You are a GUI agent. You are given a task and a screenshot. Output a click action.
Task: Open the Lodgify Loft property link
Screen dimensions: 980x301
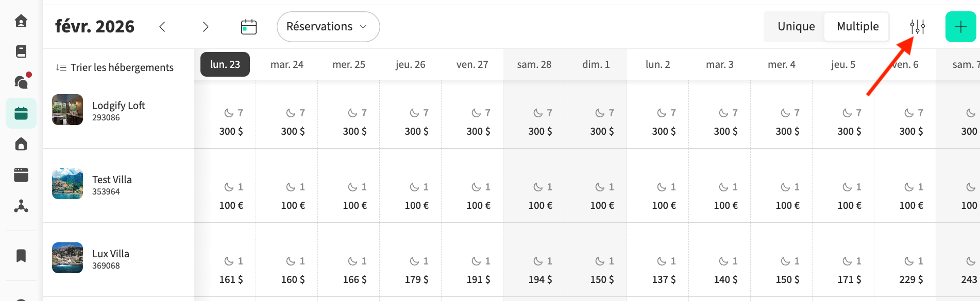119,105
